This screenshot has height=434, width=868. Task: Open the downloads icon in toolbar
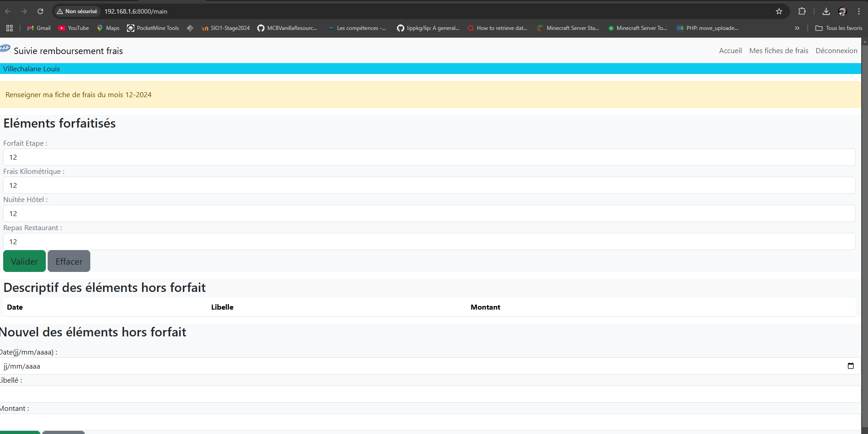pyautogui.click(x=826, y=11)
